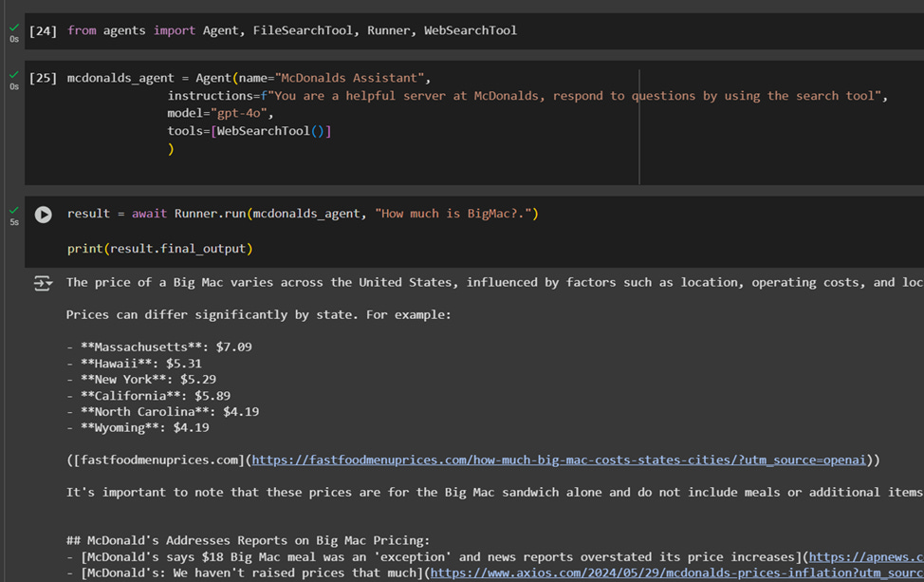The image size is (924, 582).
Task: Click the "McDonald's Addresses Reports" heading
Action: [x=249, y=541]
